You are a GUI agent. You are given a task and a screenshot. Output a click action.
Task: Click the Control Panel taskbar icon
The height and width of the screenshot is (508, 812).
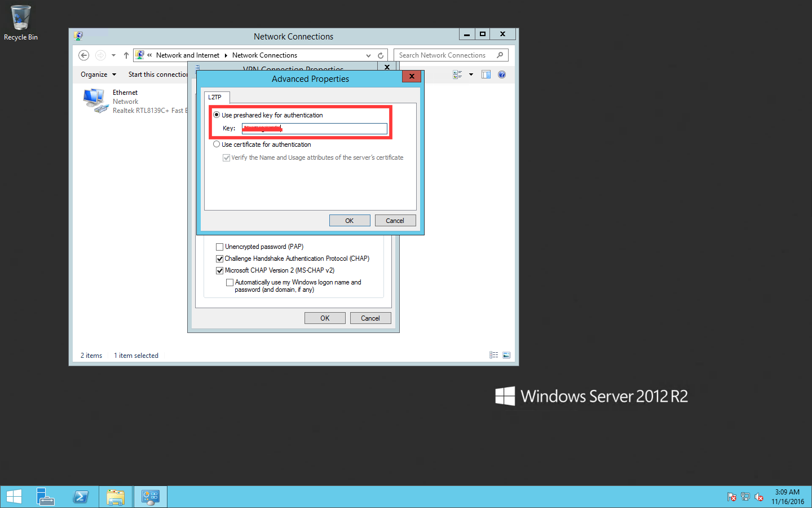151,497
